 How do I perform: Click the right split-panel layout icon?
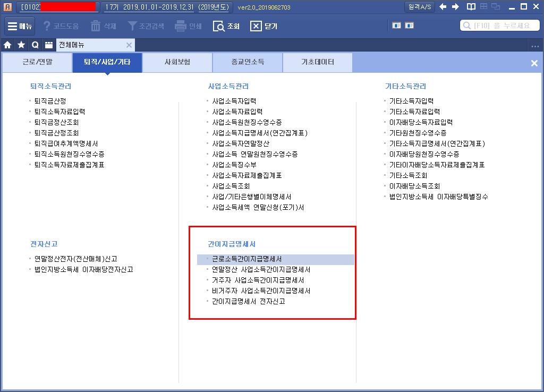[410, 25]
